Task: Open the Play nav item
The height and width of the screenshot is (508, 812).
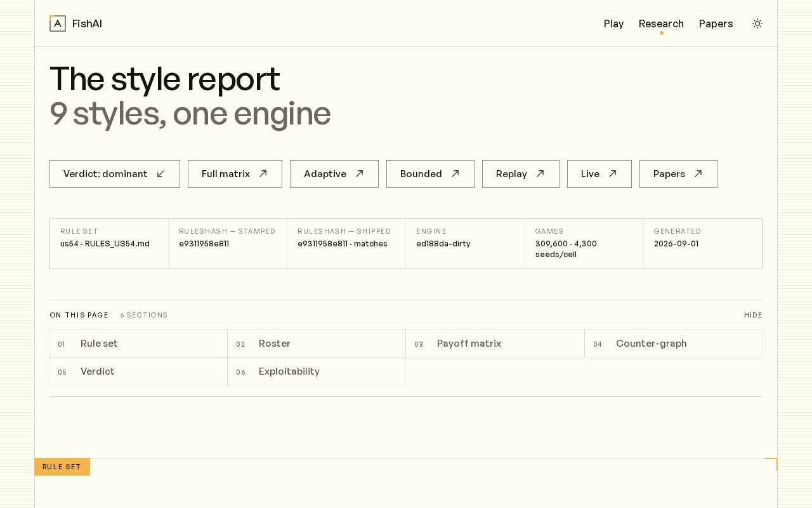Action: coord(613,23)
